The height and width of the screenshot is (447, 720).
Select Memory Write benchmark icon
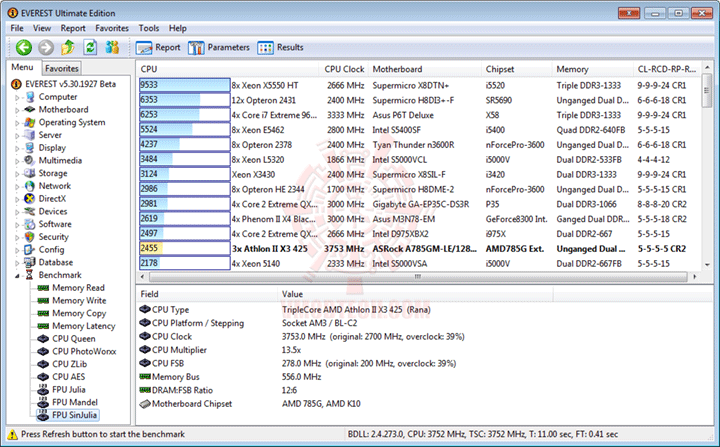[x=43, y=300]
